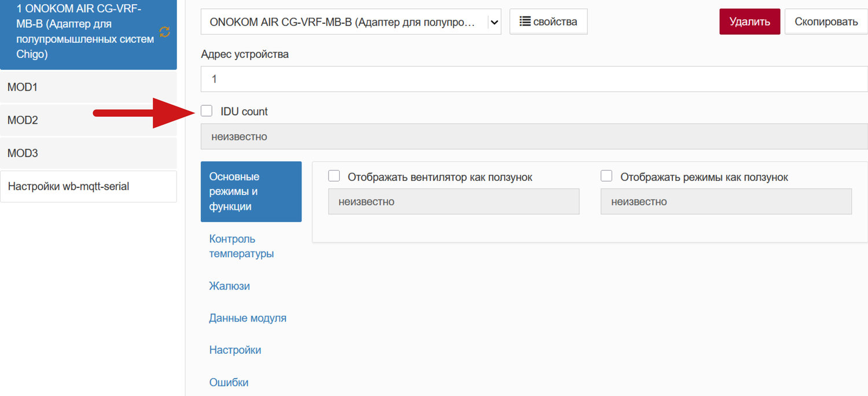Select the MOD1 device in sidebar
Viewport: 868px width, 396px height.
point(88,87)
